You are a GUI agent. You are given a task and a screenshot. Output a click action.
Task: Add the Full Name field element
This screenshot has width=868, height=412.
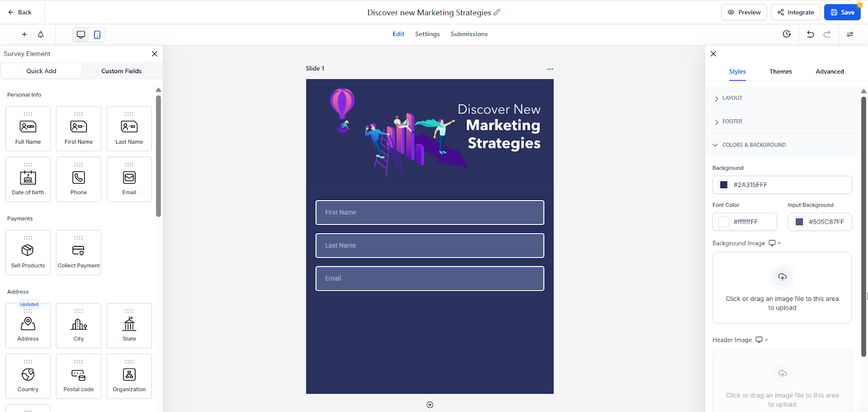point(28,128)
